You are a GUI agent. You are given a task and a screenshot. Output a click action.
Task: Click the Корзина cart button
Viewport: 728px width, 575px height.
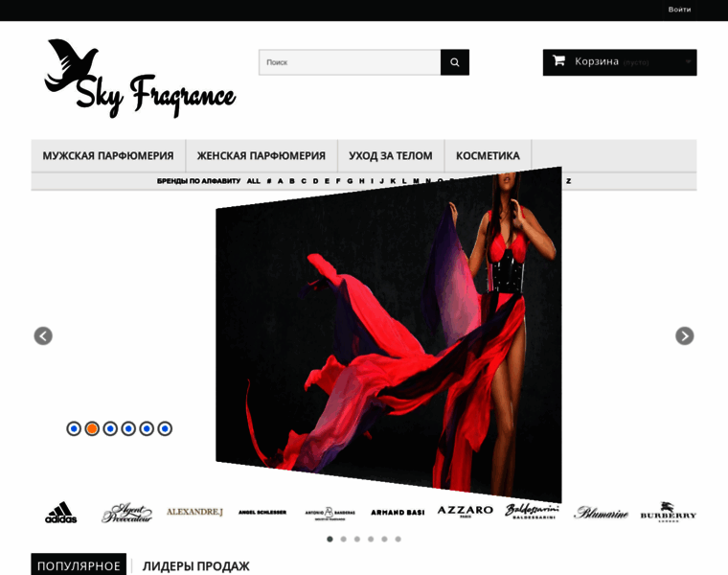point(620,62)
